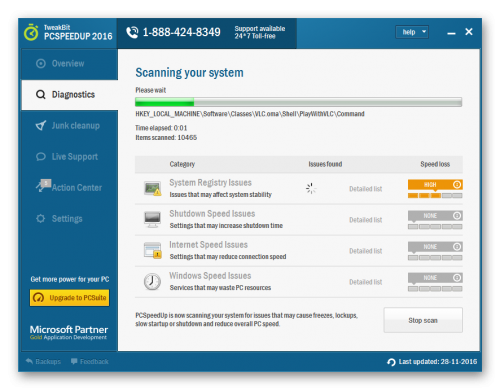Click the Upgrade to PCSuite button
The width and height of the screenshot is (500, 390).
coord(69,298)
